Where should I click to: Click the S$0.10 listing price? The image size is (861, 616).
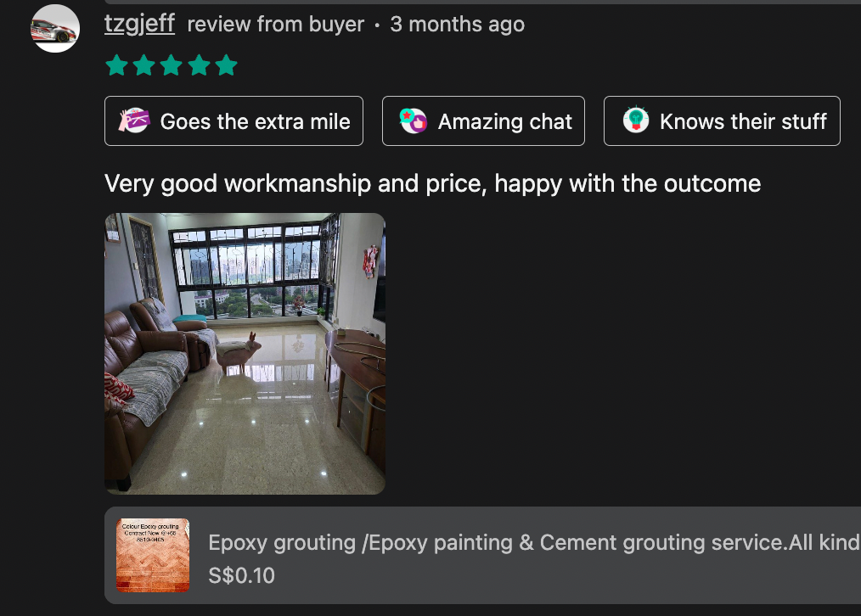coord(242,575)
